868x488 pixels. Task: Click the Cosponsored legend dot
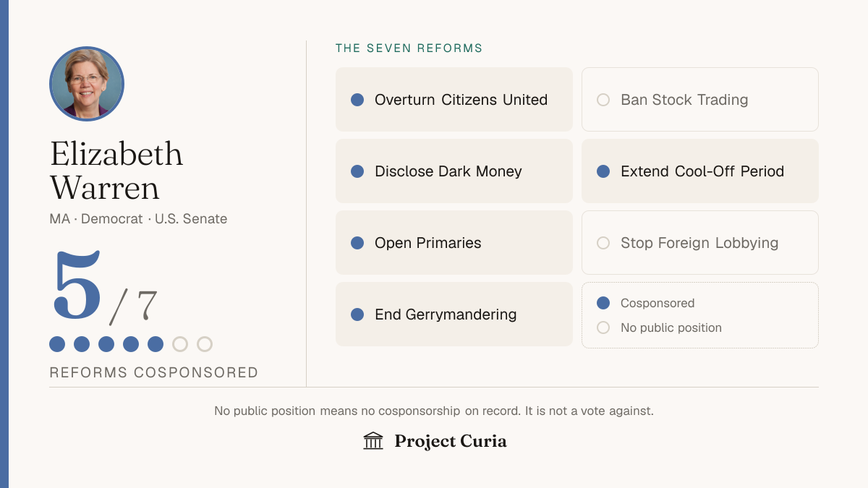point(603,303)
